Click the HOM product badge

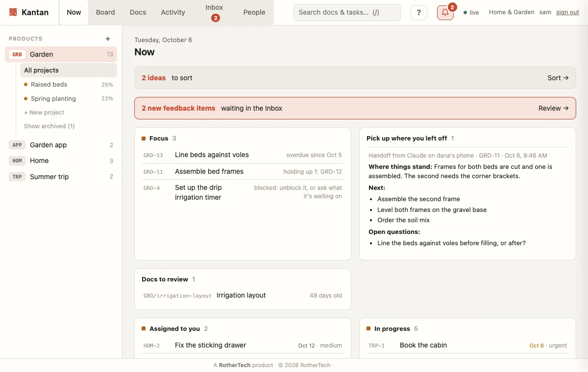pyautogui.click(x=17, y=161)
